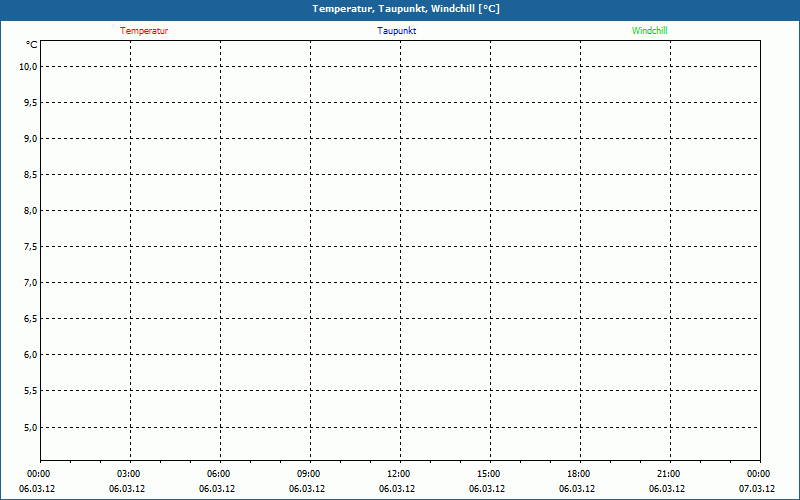
Task: Click the blue Taupunkt legend label
Action: (396, 31)
